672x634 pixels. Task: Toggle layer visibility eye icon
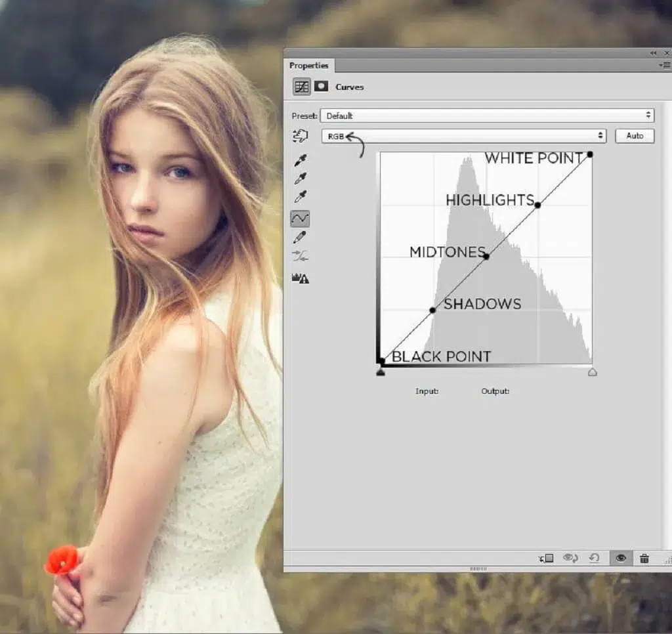point(621,558)
